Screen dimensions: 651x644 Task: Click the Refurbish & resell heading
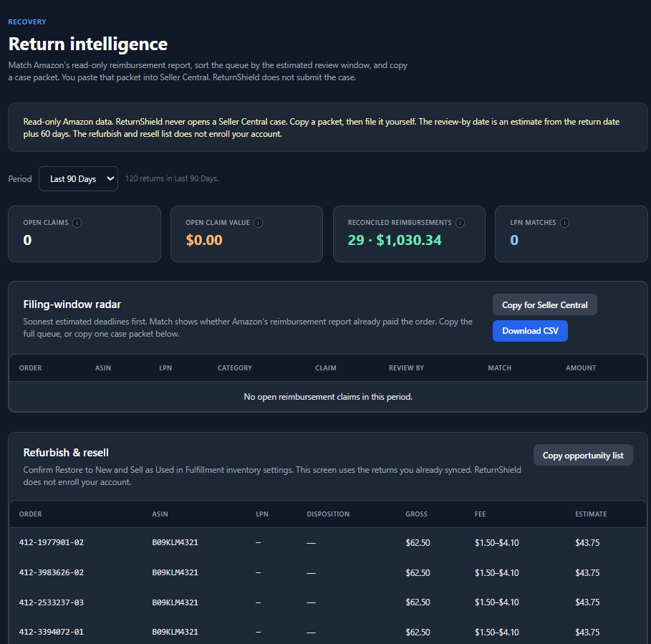[x=66, y=453]
